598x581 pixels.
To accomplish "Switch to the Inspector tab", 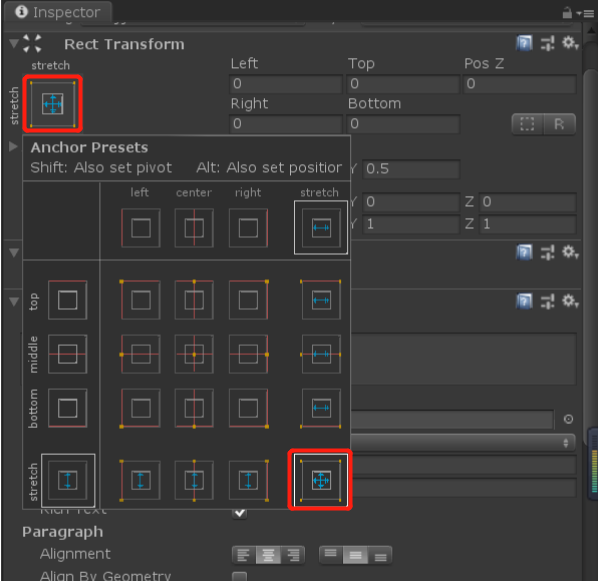I will click(x=58, y=12).
